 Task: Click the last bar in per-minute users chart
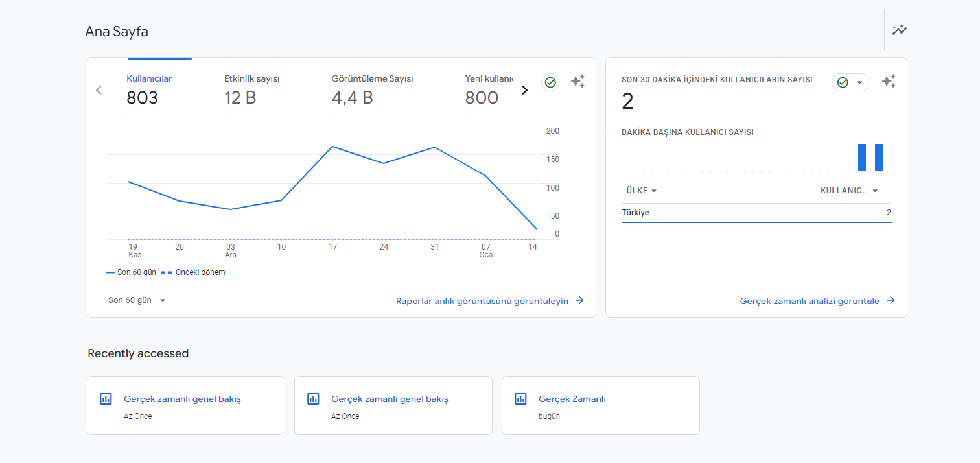879,158
